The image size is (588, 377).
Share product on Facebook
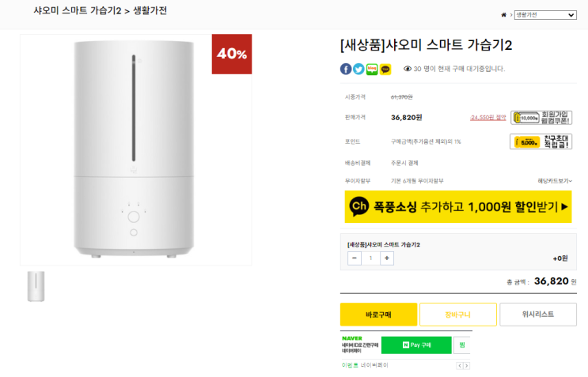point(346,69)
